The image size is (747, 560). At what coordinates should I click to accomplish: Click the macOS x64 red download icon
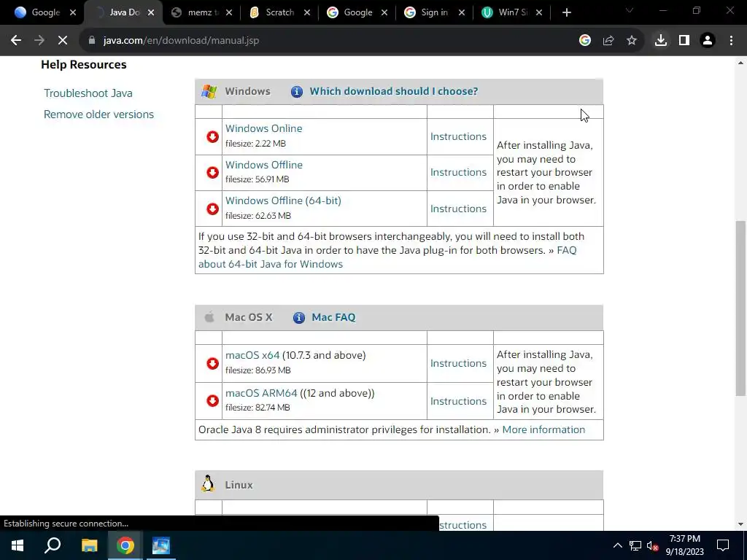[212, 363]
